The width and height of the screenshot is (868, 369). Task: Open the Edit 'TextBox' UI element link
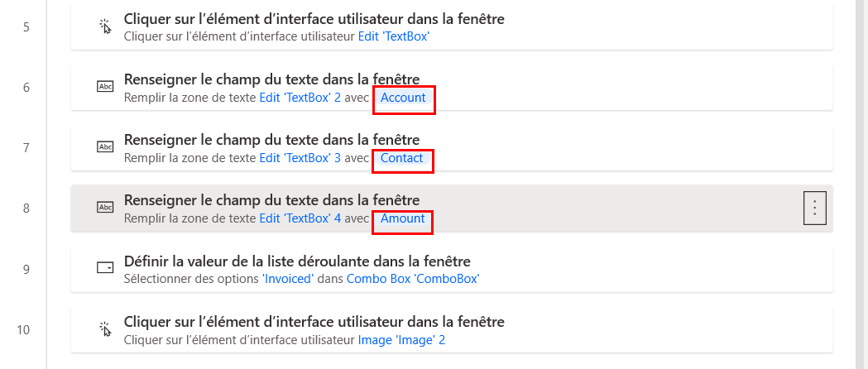[x=394, y=37]
